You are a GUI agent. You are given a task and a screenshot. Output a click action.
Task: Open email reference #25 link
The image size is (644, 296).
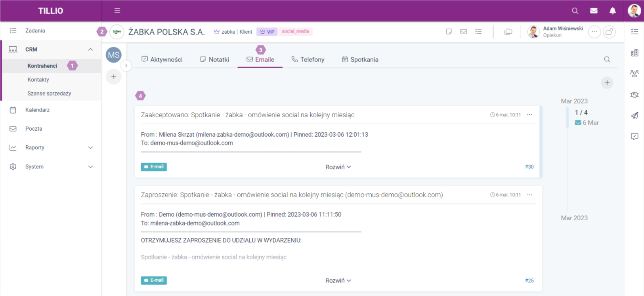point(529,281)
